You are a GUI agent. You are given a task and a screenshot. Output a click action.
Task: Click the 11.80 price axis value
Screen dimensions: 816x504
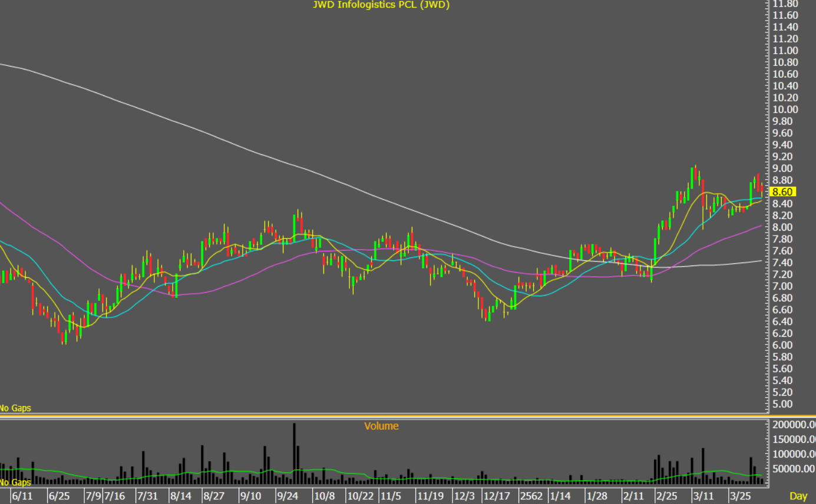[x=785, y=4]
